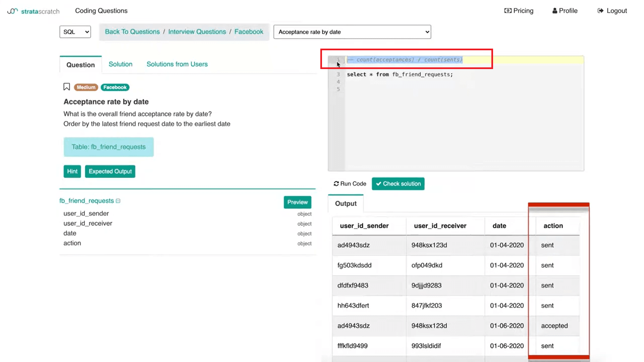Preview the fb_friend_requests table
Image resolution: width=644 pixels, height=362 pixels.
(x=297, y=202)
